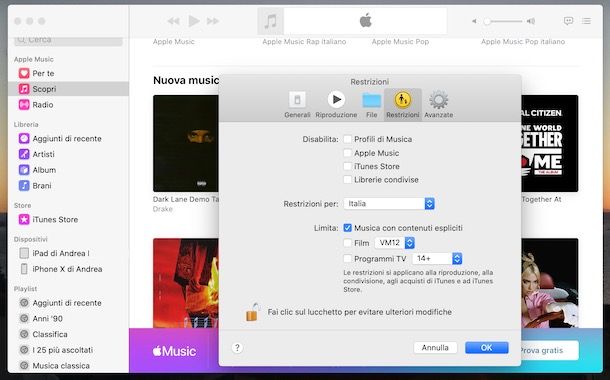This screenshot has height=380, width=610.
Task: Open the 14+ TV rating dropdown
Action: 437,258
